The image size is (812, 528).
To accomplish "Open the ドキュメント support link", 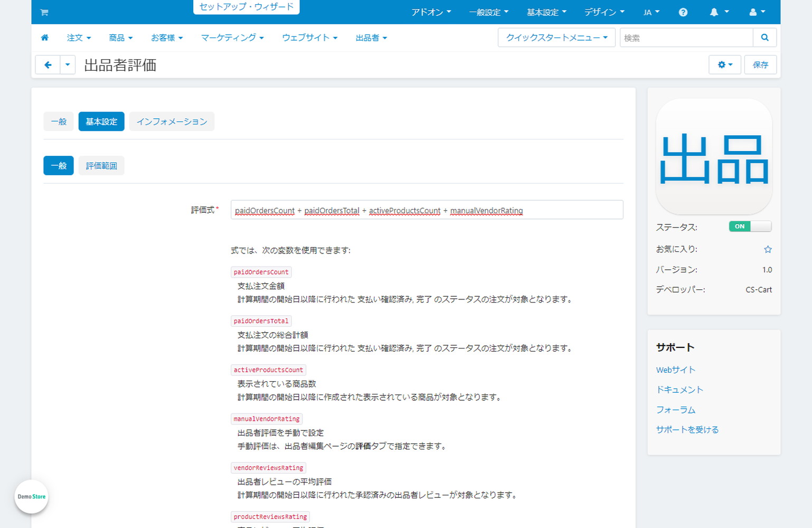I will point(679,390).
